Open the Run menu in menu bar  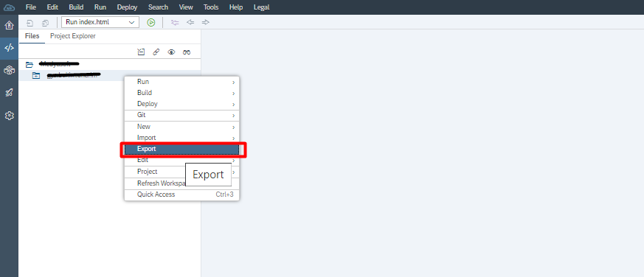100,7
